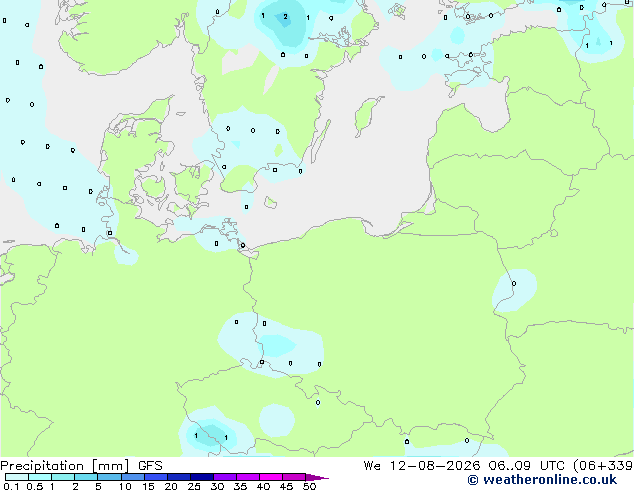Viewport: 634px width, 490px height.
Task: Click the '06..09 UTC' time label
Action: coord(526,466)
